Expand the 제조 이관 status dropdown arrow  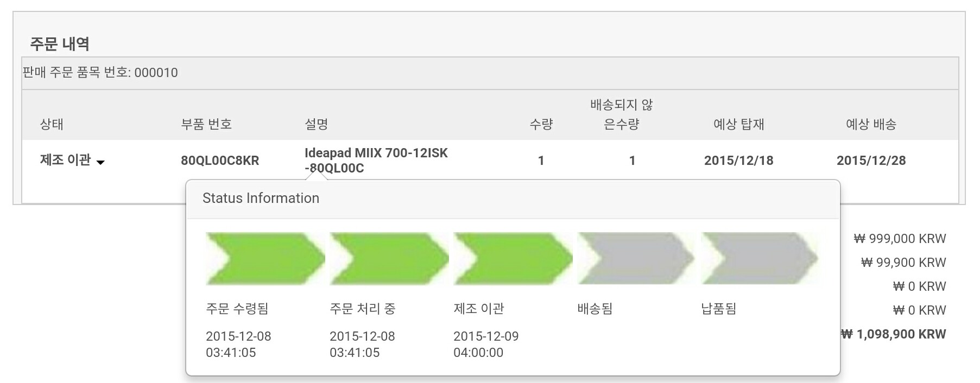[100, 162]
